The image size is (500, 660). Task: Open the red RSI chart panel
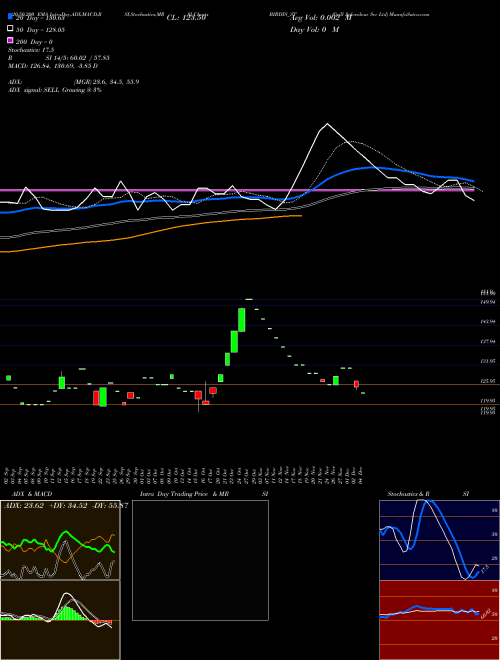click(439, 620)
